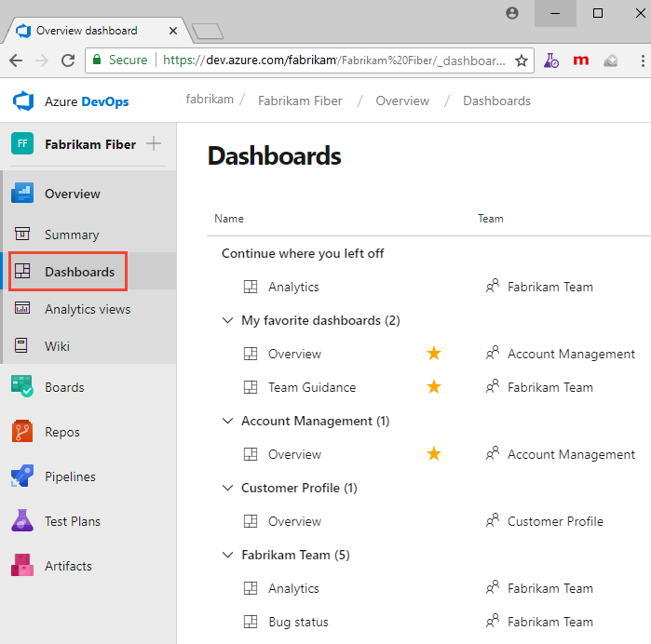Unfavorite Overview under My favorite dashboards
Image resolution: width=651 pixels, height=644 pixels.
tap(434, 354)
